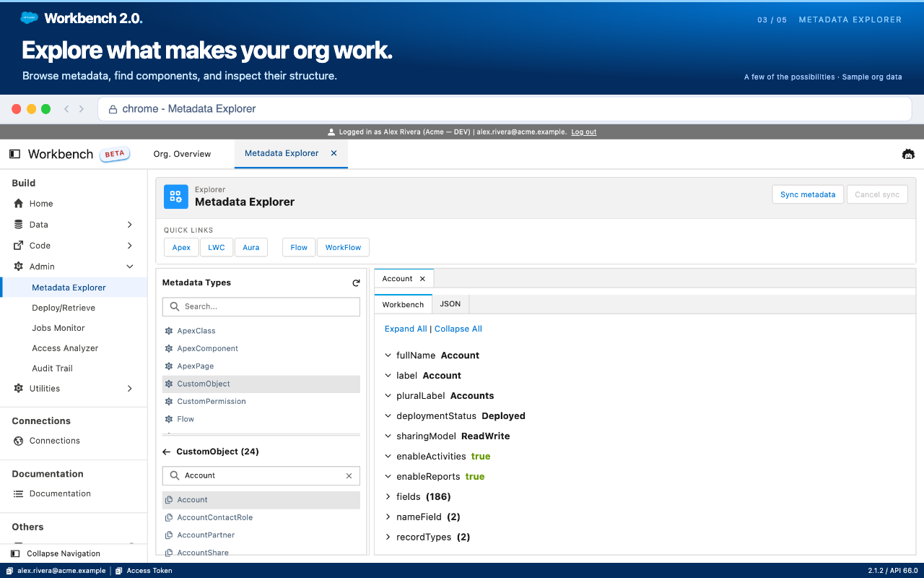924x578 pixels.
Task: Open the Apex quick link
Action: 181,247
